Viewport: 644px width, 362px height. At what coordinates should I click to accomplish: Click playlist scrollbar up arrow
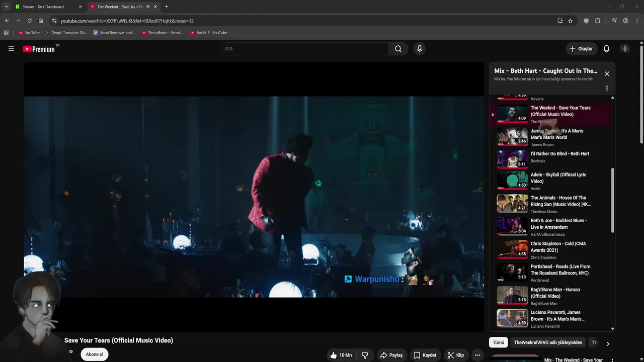click(x=612, y=98)
